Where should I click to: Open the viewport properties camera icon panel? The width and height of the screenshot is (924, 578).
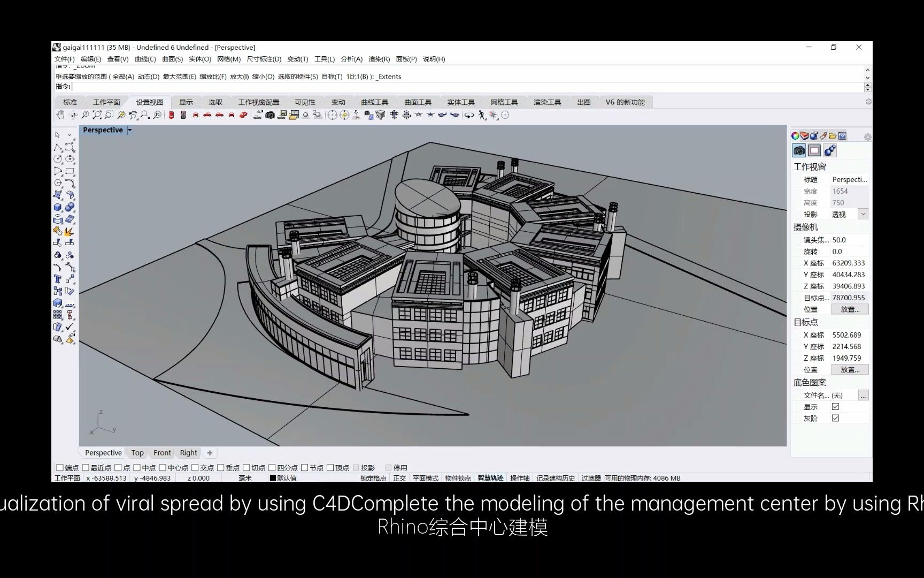click(x=799, y=150)
